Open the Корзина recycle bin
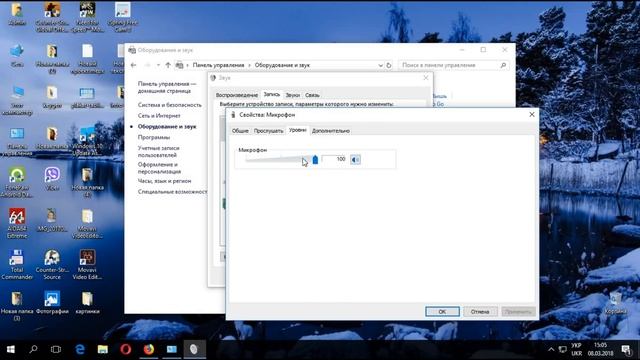This screenshot has height=360, width=640. coord(616,303)
